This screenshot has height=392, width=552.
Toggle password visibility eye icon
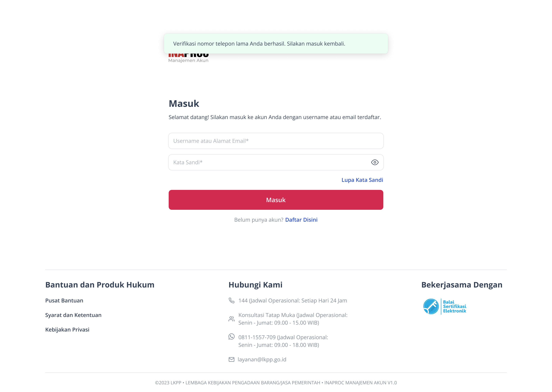(375, 162)
